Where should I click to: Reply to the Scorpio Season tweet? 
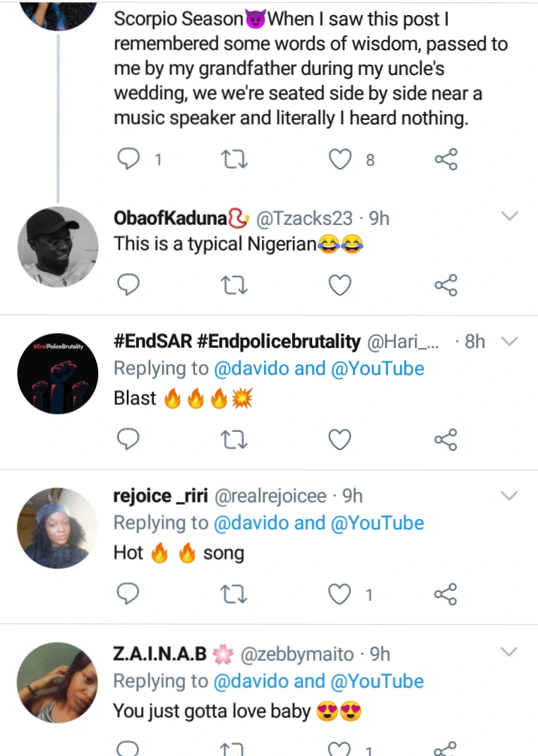(x=129, y=159)
